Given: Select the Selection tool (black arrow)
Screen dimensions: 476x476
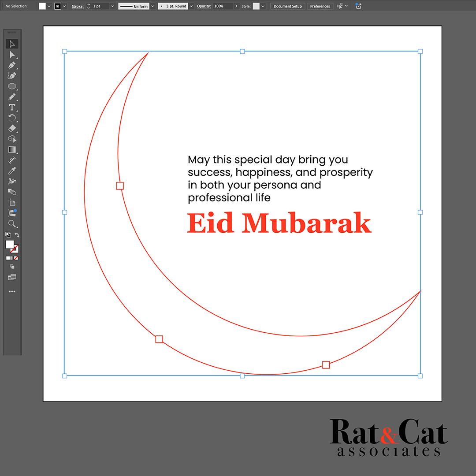Looking at the screenshot, I should pyautogui.click(x=12, y=44).
